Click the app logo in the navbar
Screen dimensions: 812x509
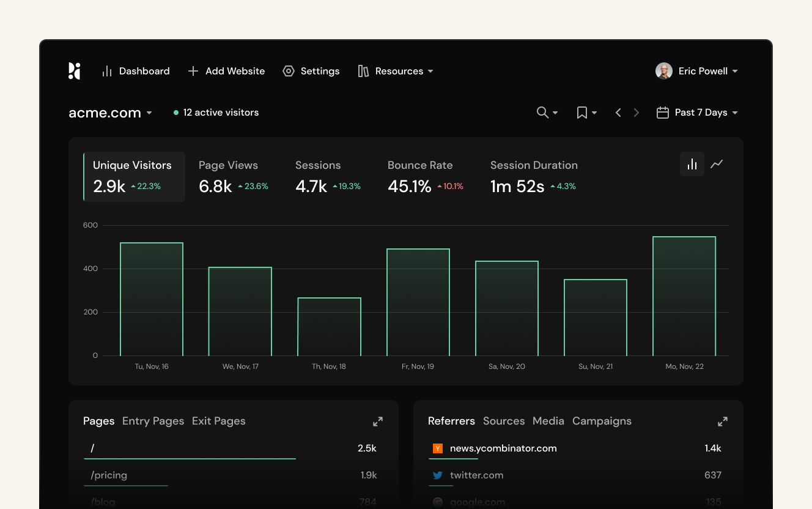pyautogui.click(x=74, y=71)
